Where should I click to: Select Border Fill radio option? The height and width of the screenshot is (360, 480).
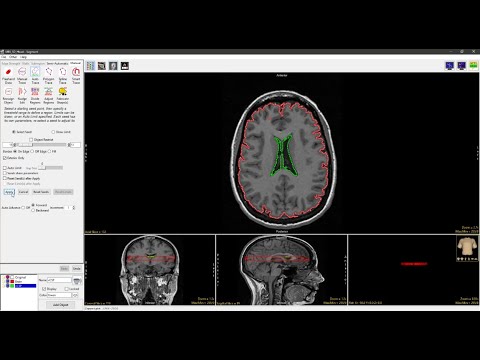tap(50, 151)
